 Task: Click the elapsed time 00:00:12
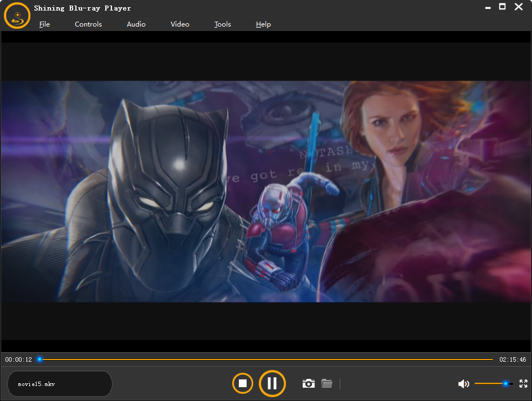tap(19, 359)
